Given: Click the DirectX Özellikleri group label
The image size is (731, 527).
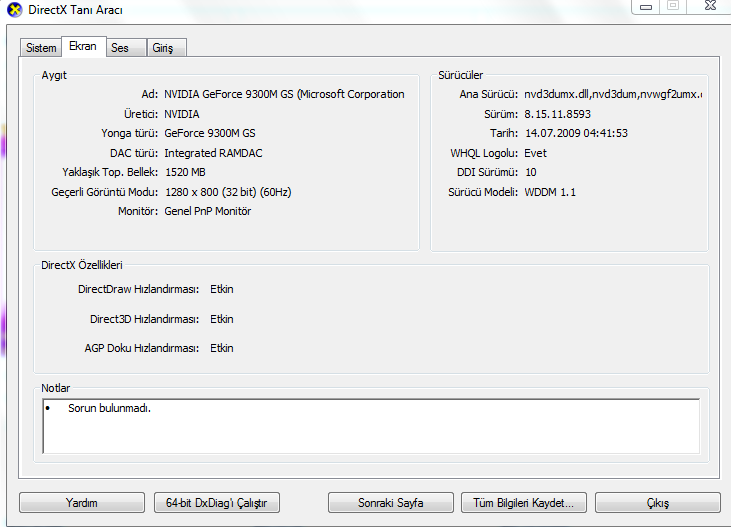Looking at the screenshot, I should (82, 265).
